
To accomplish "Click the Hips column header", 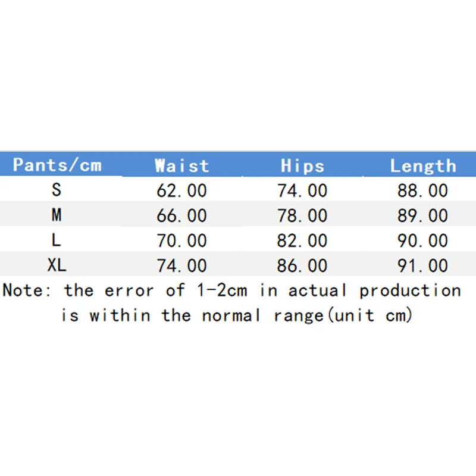I will click(x=302, y=165).
